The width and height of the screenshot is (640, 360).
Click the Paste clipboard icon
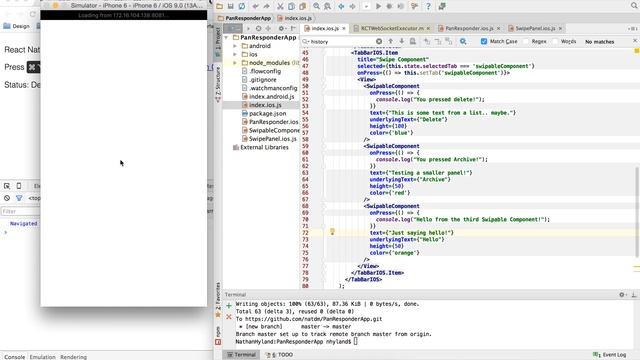[302, 6]
